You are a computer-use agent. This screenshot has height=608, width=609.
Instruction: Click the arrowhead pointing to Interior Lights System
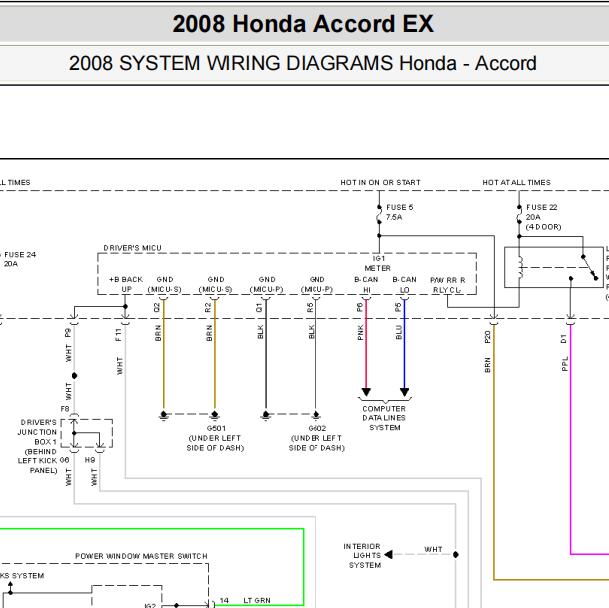[388, 555]
